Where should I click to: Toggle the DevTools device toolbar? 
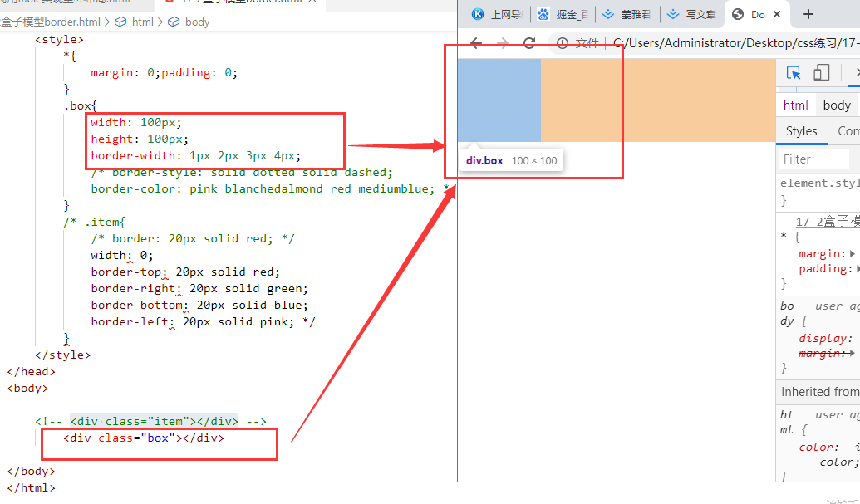(x=821, y=72)
